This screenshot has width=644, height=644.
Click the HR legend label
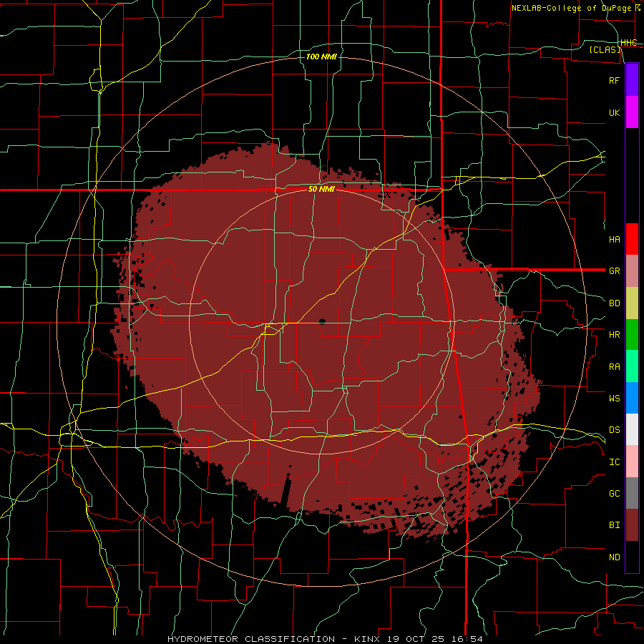615,335
